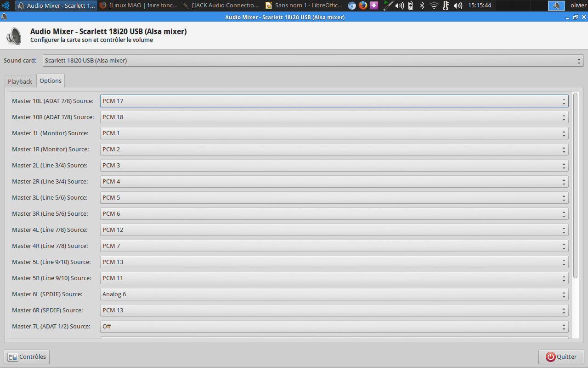The image size is (588, 368).
Task: Select the Options tab
Action: point(51,80)
